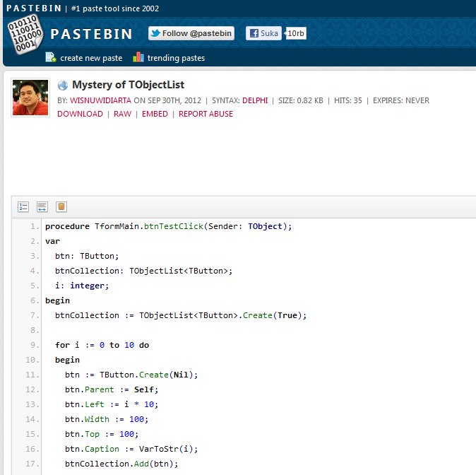Click the copy to clipboard icon
476x475 pixels.
(x=61, y=206)
